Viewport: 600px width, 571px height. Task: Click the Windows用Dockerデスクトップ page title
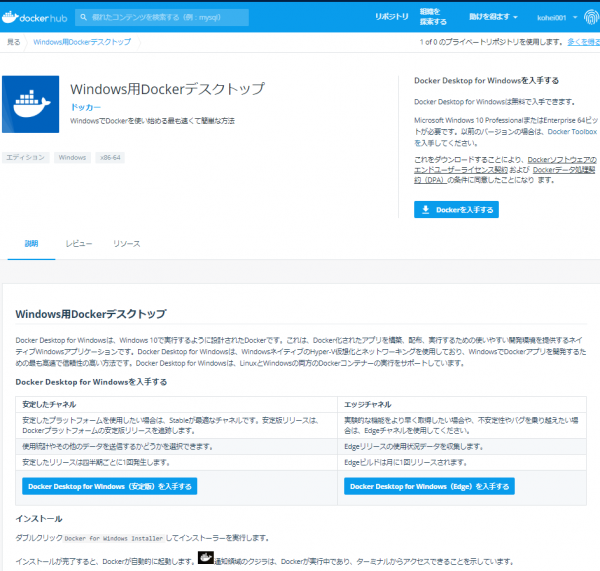pos(167,89)
